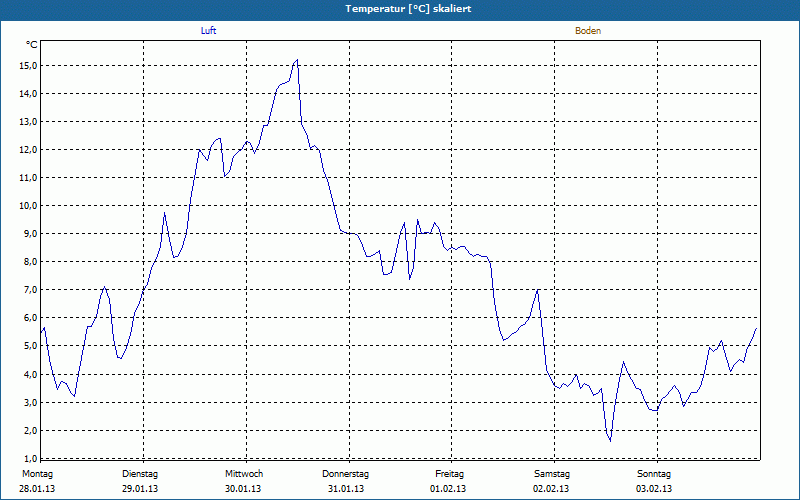
Task: Click the '°C' unit label on axis
Action: [x=32, y=45]
